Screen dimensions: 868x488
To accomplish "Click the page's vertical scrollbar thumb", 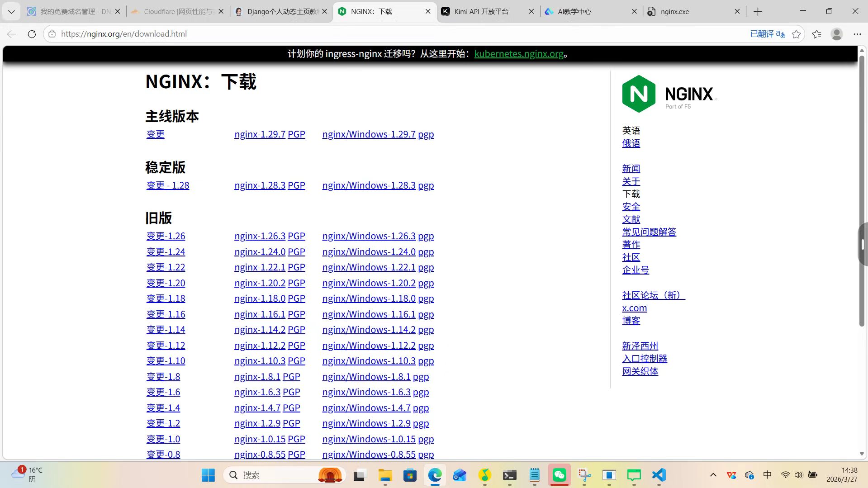I will point(862,190).
